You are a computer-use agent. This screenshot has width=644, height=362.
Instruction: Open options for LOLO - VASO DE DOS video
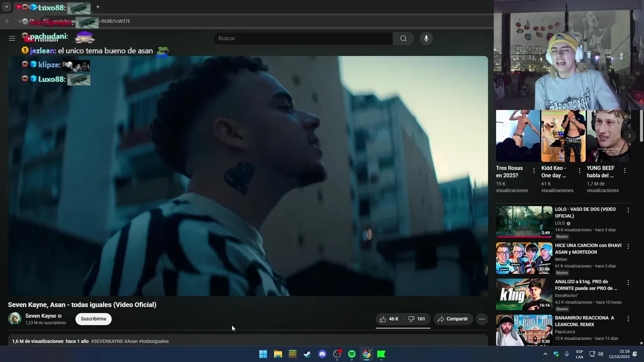628,210
